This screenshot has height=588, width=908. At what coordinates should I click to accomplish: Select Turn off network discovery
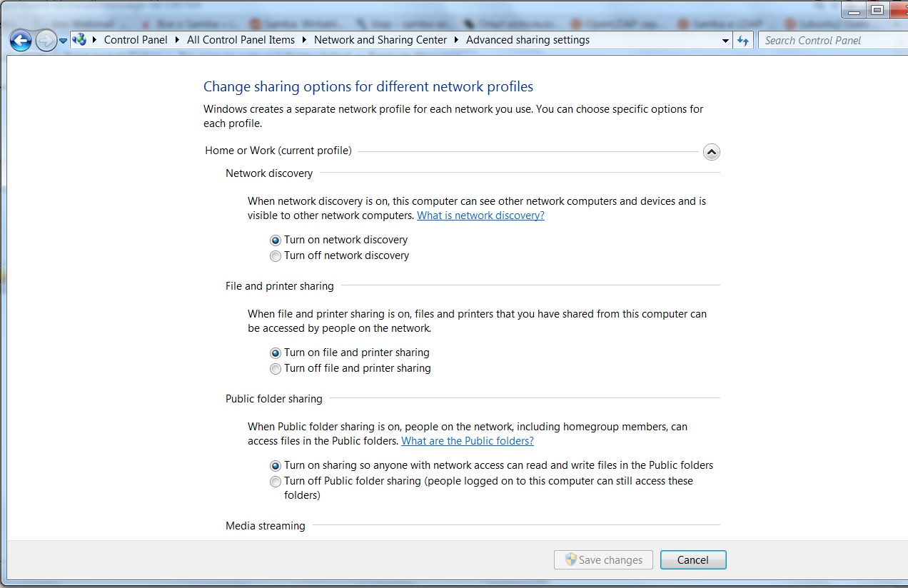coord(276,256)
